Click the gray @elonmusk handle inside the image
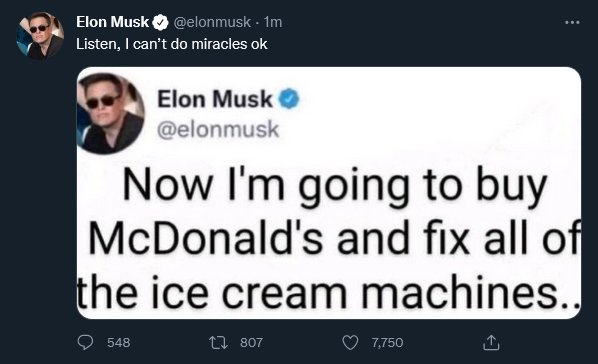Viewport: 598px width, 364px height. (218, 129)
